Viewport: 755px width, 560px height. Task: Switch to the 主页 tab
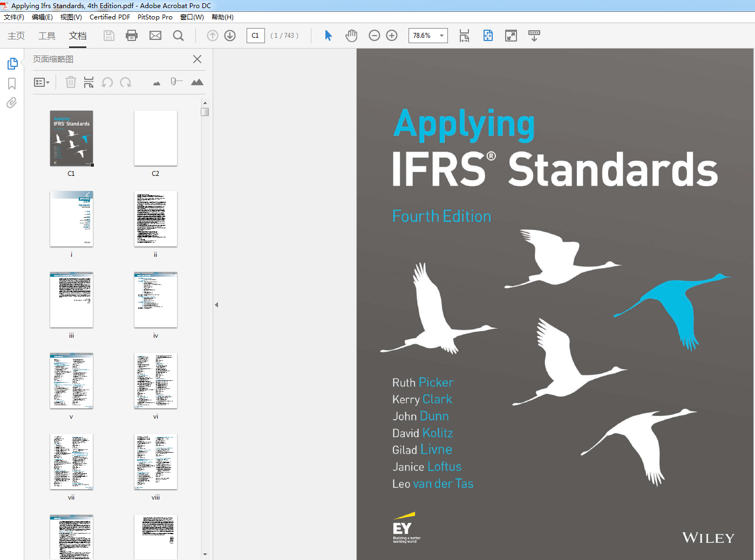(16, 36)
